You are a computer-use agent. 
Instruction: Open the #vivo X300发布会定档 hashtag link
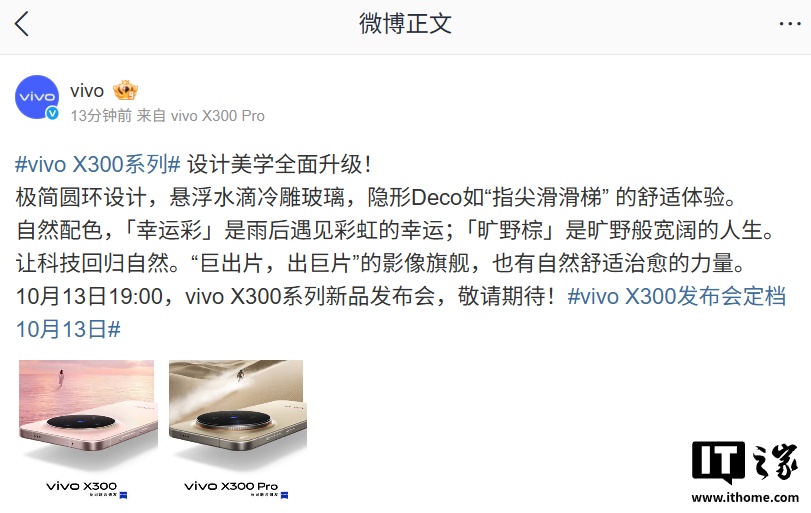click(677, 296)
